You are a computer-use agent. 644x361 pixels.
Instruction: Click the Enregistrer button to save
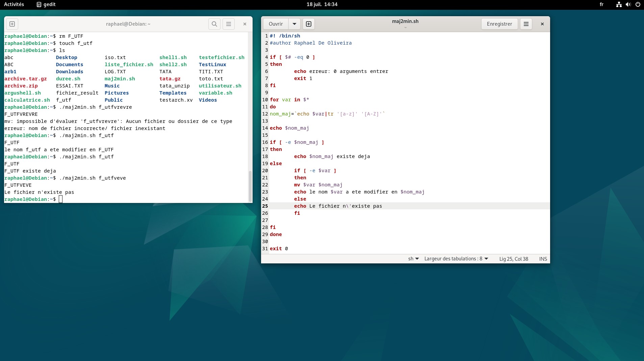pos(499,24)
